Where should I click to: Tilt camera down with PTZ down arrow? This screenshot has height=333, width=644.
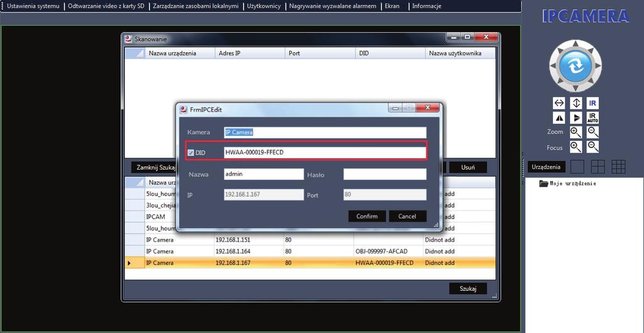point(575,88)
